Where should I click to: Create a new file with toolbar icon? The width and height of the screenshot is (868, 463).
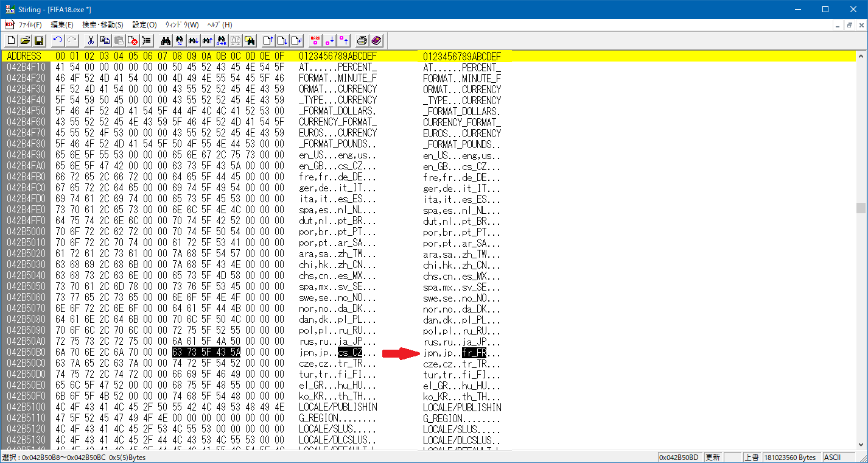pyautogui.click(x=12, y=41)
